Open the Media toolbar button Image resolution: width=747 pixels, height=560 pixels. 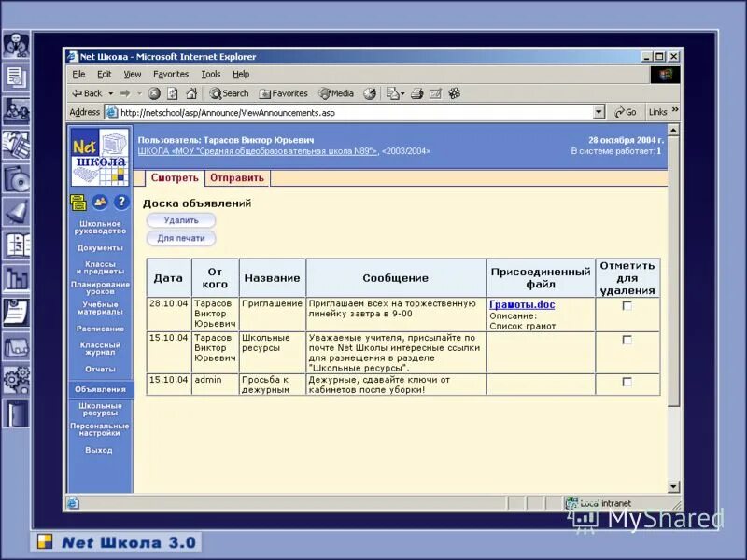point(336,93)
